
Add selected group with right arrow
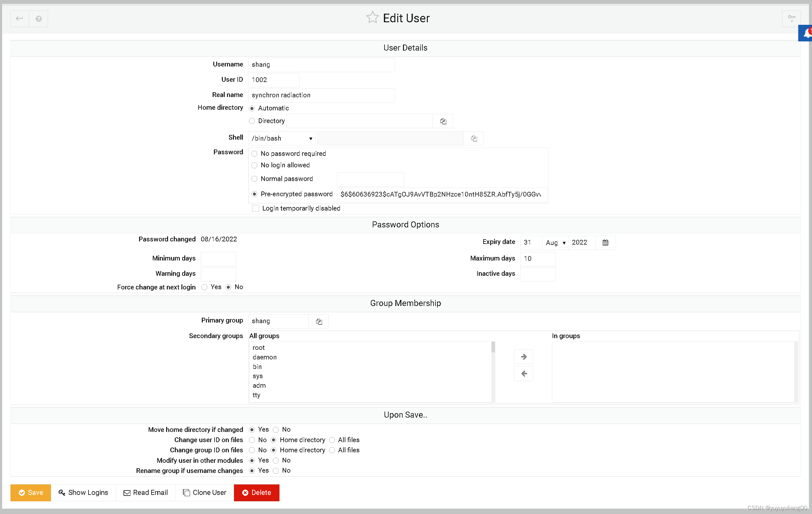523,357
